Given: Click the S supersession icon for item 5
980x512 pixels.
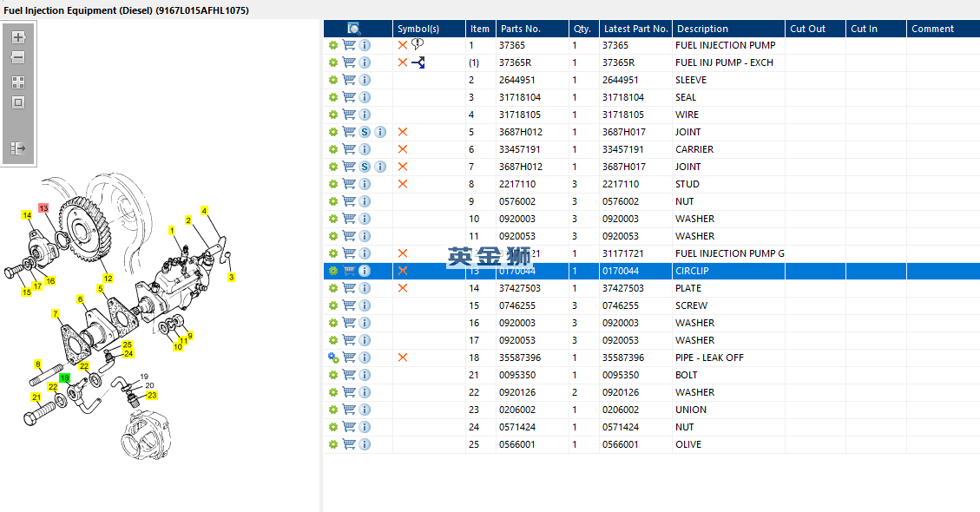Looking at the screenshot, I should [365, 132].
